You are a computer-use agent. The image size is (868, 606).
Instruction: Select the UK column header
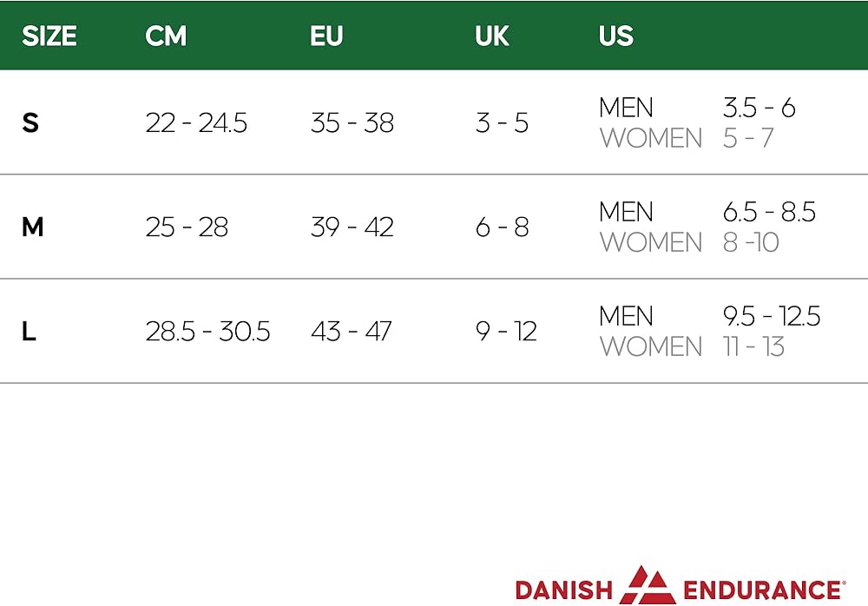pyautogui.click(x=491, y=36)
